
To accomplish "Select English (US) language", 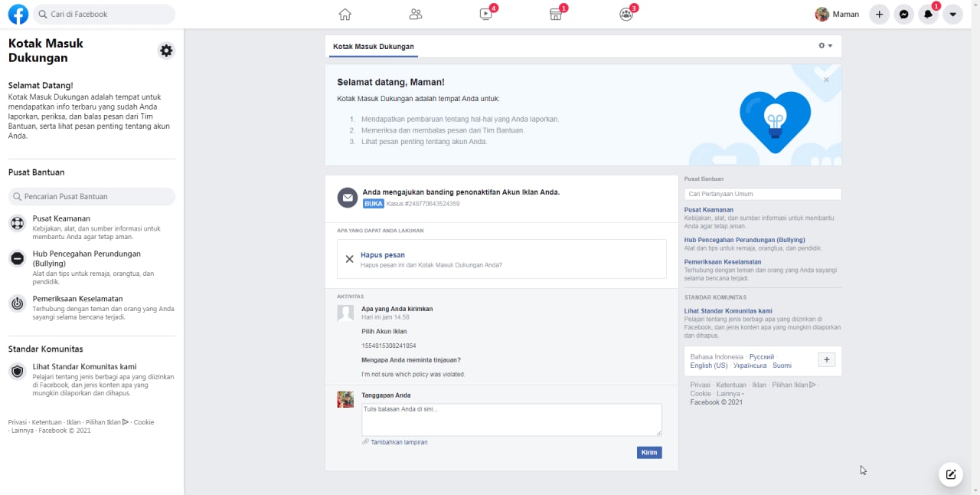I will click(x=709, y=366).
